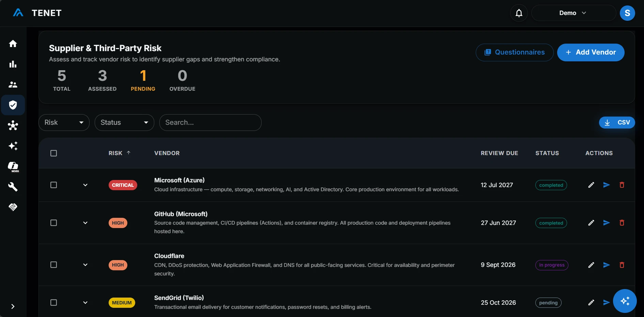Open the network hub sidebar icon
The height and width of the screenshot is (317, 644).
[x=13, y=125]
